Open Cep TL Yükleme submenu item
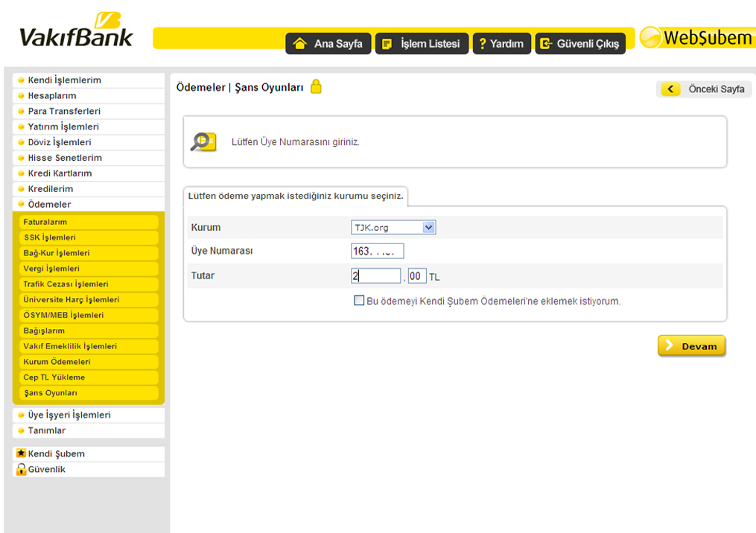756x533 pixels. tap(89, 377)
